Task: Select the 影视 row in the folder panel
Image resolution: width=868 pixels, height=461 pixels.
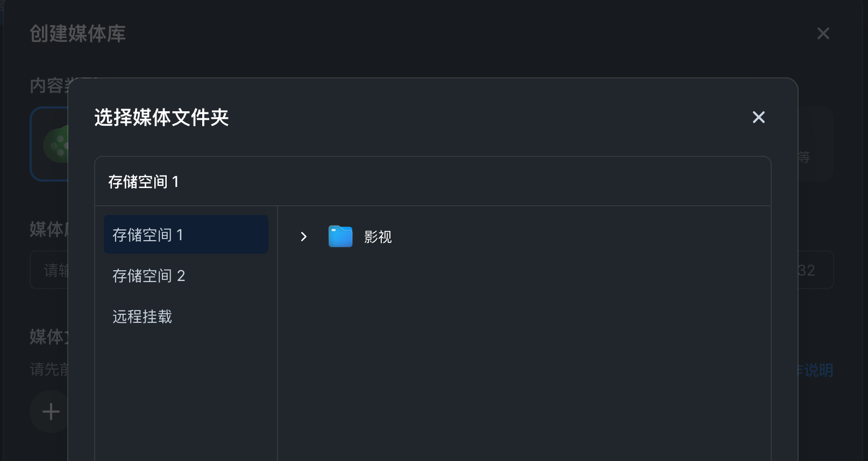Action: tap(378, 236)
